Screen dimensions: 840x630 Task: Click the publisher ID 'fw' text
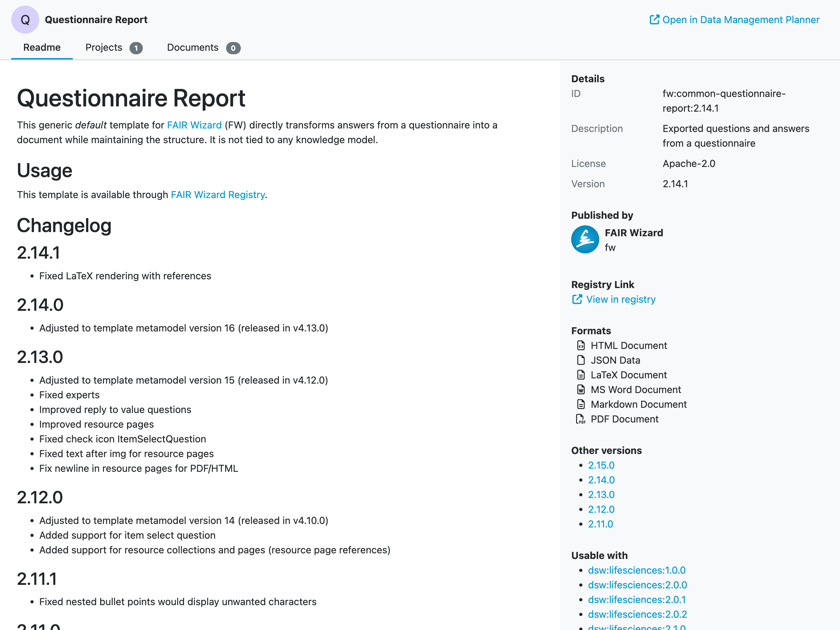click(610, 247)
